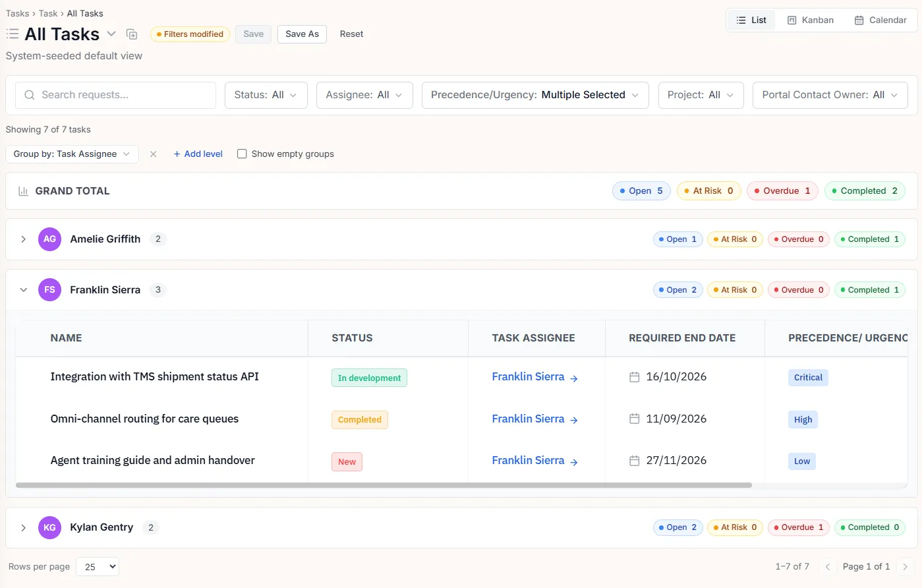
Task: Enable Show empty groups checkbox
Action: pyautogui.click(x=242, y=154)
